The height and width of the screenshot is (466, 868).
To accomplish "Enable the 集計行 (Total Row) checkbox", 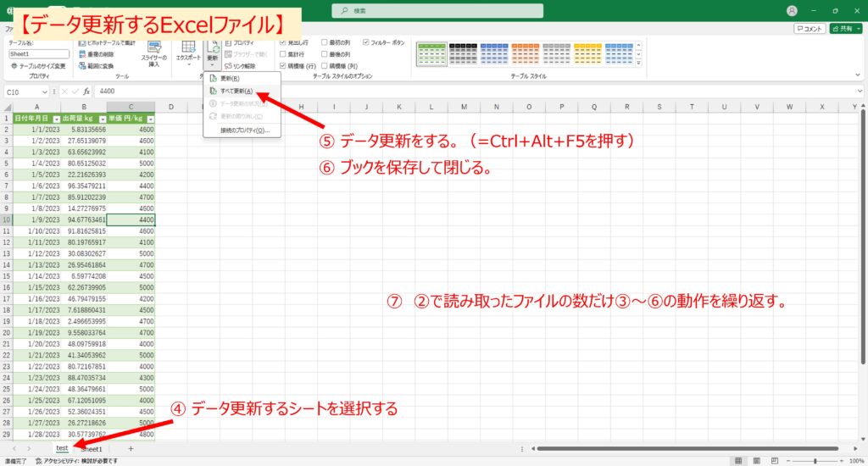I will pos(282,53).
